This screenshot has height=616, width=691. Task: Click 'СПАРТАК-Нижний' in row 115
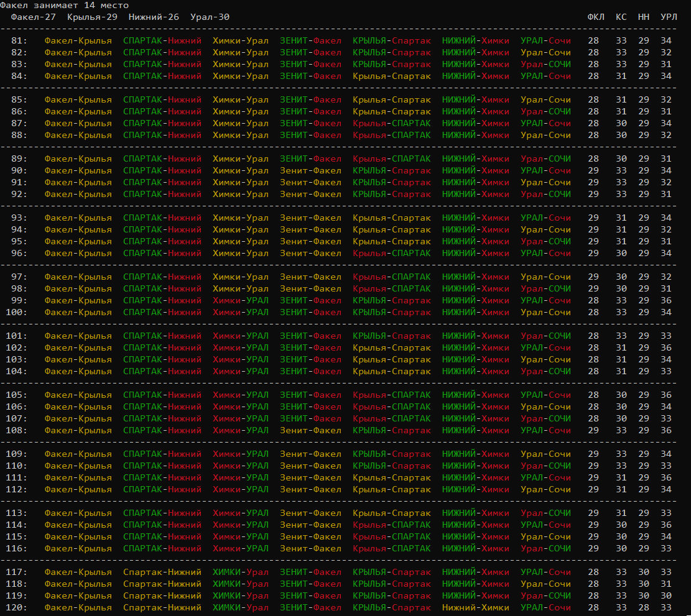click(162, 537)
